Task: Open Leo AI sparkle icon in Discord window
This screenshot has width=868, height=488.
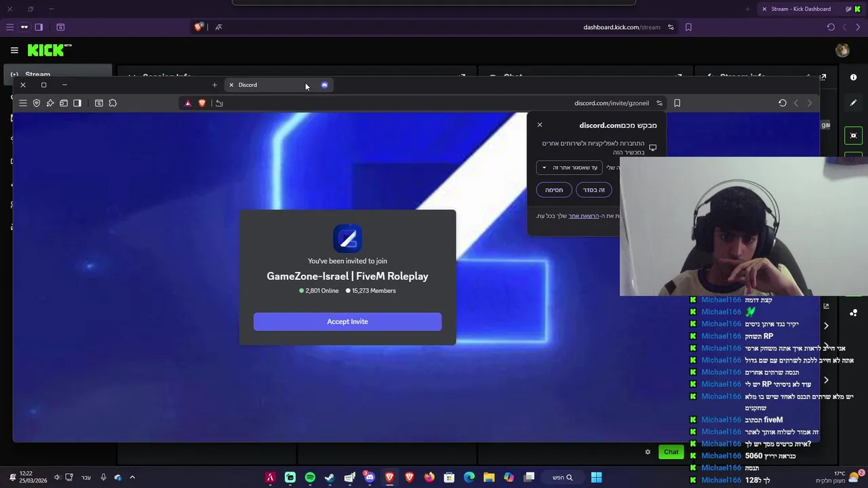Action: click(50, 103)
